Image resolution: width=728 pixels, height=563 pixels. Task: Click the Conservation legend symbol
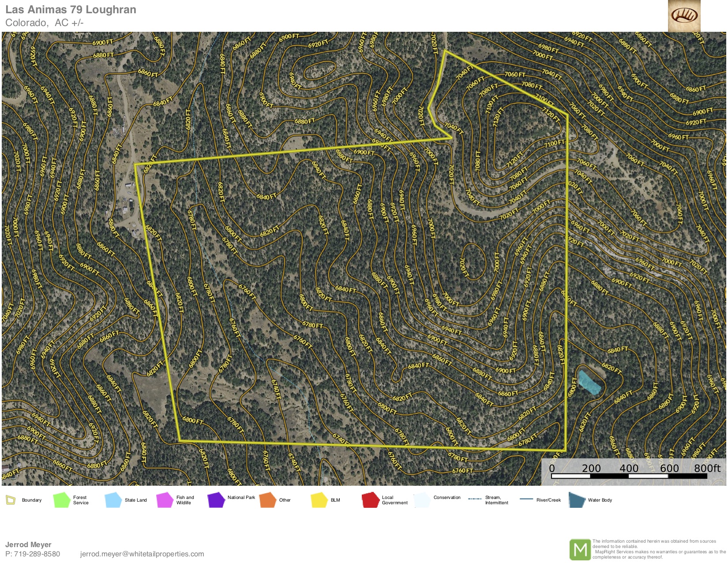click(x=422, y=500)
